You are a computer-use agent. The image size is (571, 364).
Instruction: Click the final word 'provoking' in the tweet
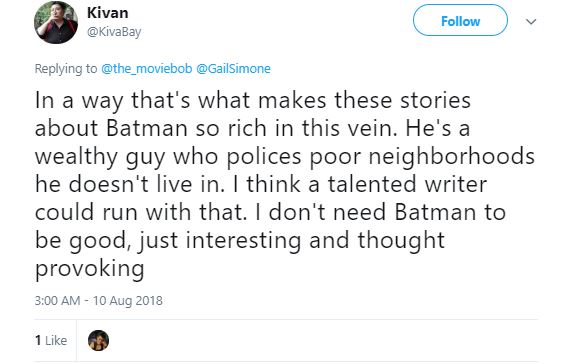pyautogui.click(x=90, y=269)
